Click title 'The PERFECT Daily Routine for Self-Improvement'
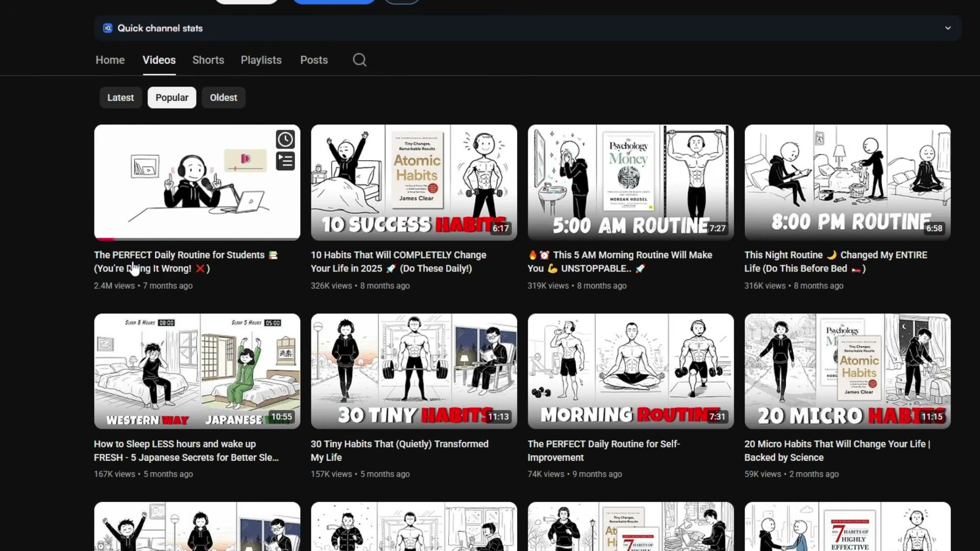980x551 pixels. coord(604,450)
